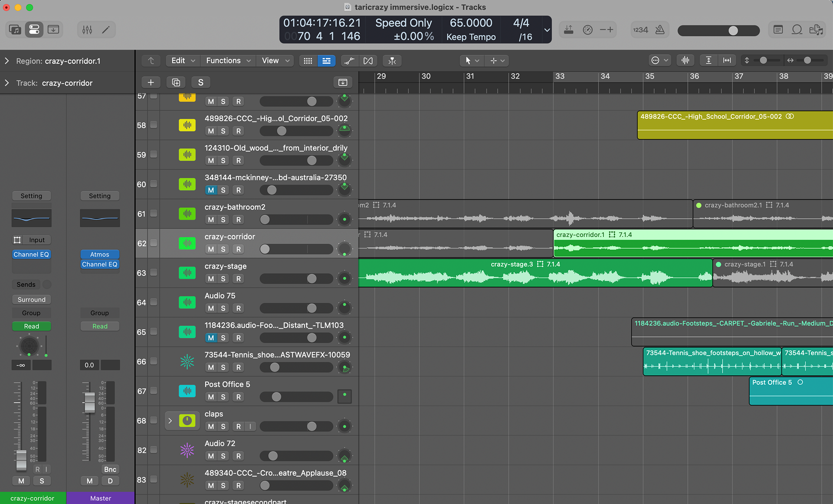Viewport: 833px width, 504px height.
Task: Open the LCD display mode dropdown arrow
Action: coord(547,30)
